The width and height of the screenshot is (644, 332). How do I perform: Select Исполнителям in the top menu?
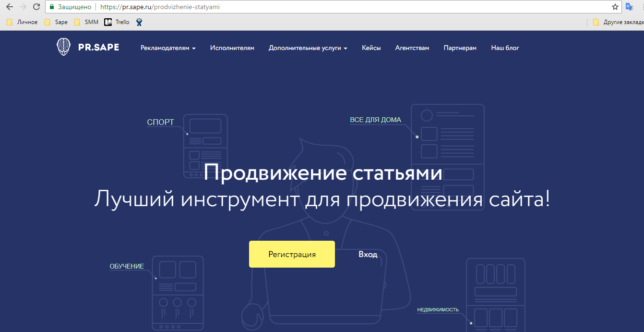(x=232, y=48)
